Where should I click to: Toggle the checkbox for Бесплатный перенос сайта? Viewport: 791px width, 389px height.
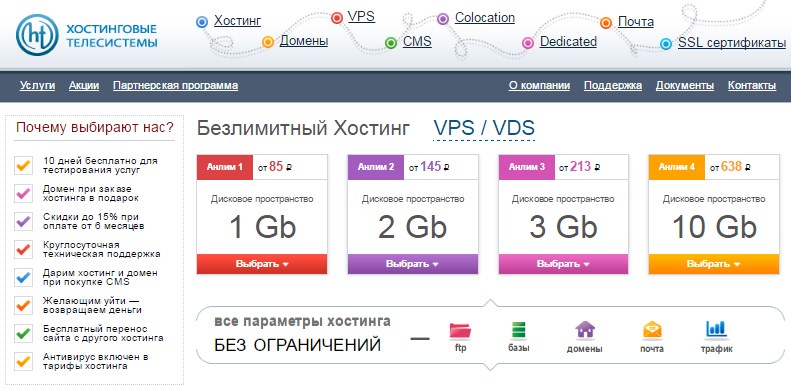point(23,333)
